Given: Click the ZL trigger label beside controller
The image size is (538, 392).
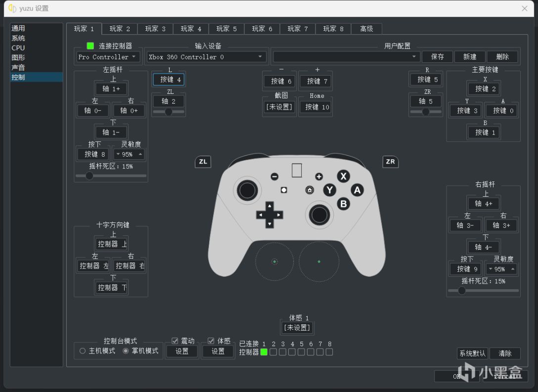Looking at the screenshot, I should point(203,162).
